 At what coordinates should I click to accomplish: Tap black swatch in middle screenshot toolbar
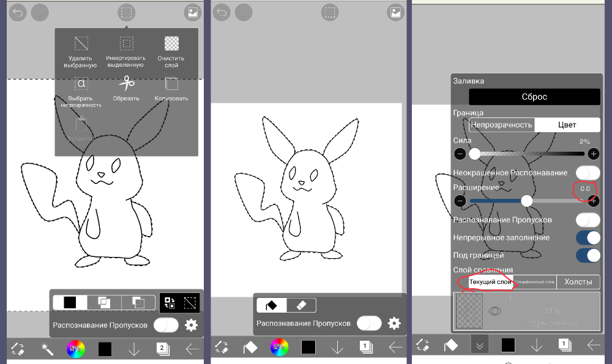pyautogui.click(x=308, y=347)
